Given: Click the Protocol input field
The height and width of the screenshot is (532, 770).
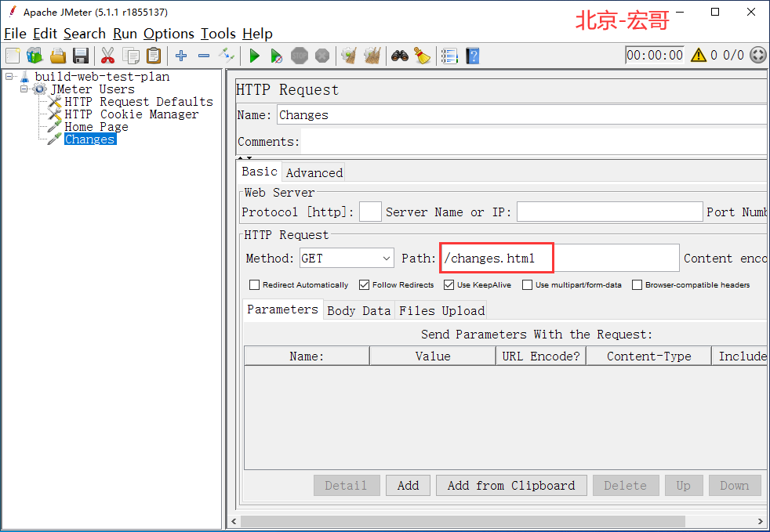Looking at the screenshot, I should (x=370, y=212).
